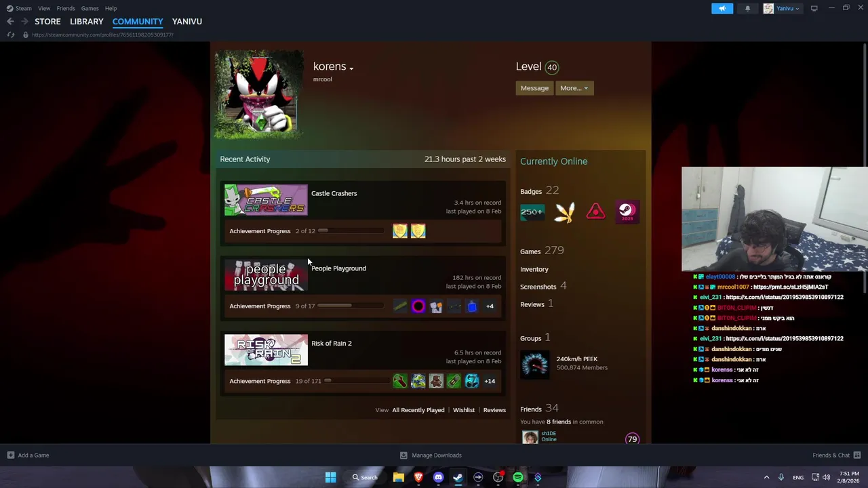
Task: Open the Groups 1 link
Action: 535,338
